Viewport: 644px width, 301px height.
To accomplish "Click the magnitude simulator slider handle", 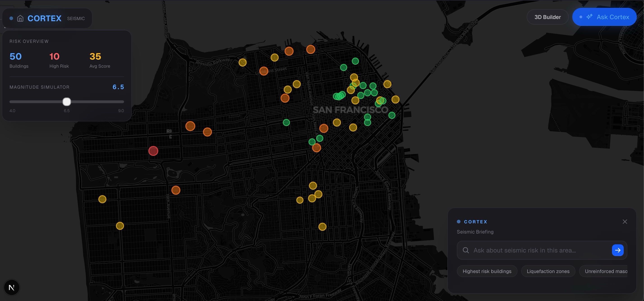I will (x=67, y=102).
